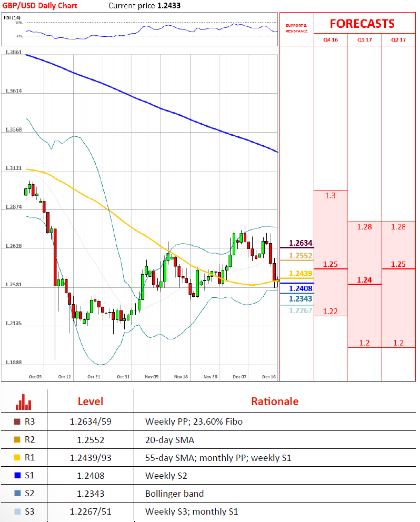
Task: Click the 1.2267/51 level cell
Action: click(x=91, y=511)
